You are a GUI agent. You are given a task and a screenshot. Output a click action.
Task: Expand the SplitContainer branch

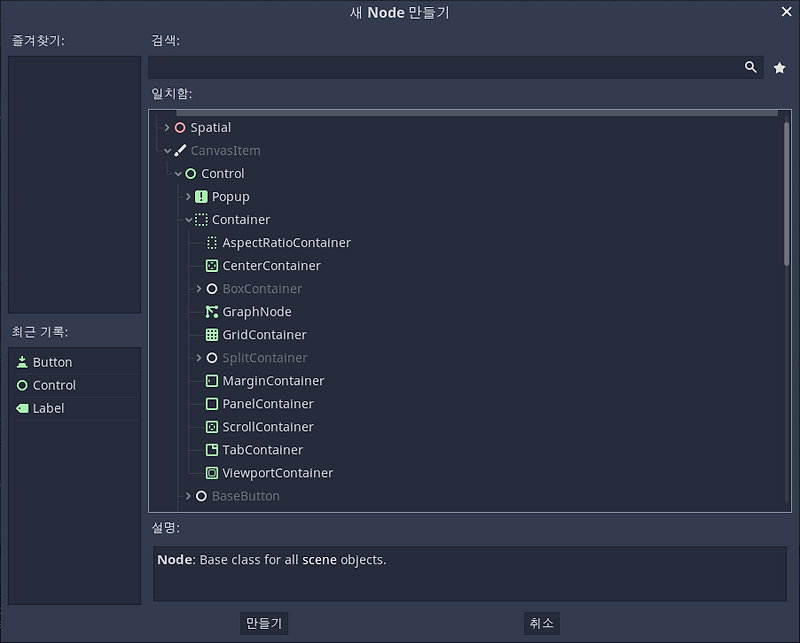[x=198, y=357]
